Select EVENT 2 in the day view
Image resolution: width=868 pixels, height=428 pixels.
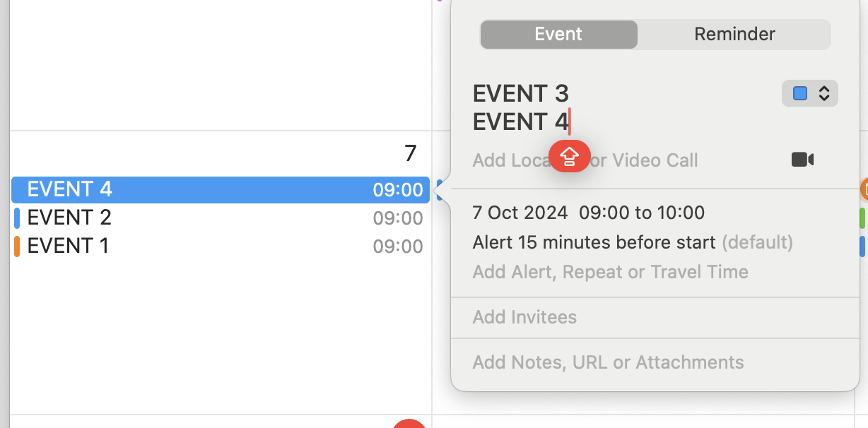(x=69, y=217)
